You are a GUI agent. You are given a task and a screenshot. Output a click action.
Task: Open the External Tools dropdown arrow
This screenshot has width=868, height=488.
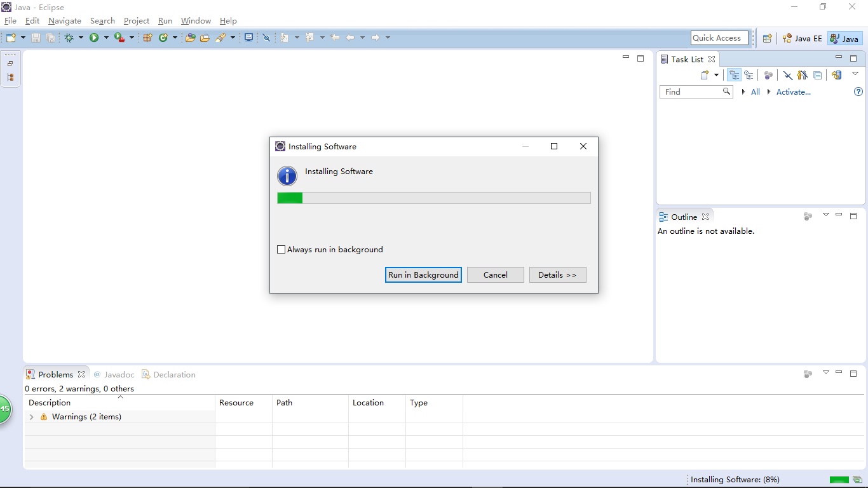click(132, 37)
